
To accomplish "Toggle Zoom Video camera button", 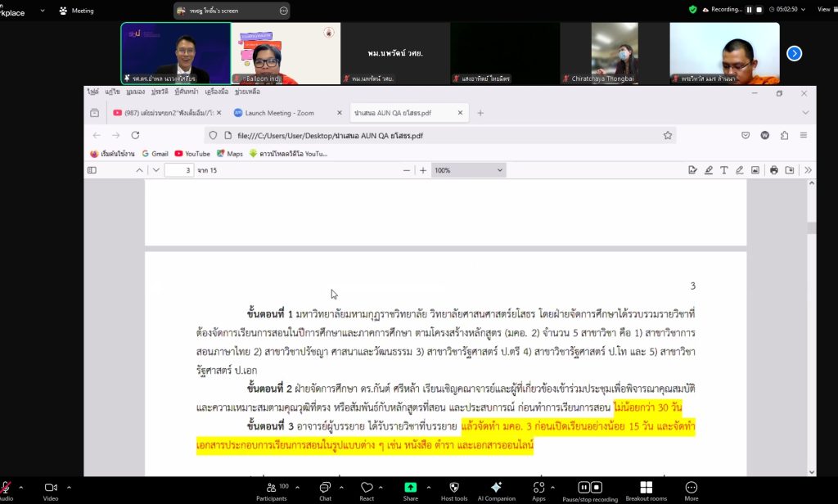I will (51, 491).
